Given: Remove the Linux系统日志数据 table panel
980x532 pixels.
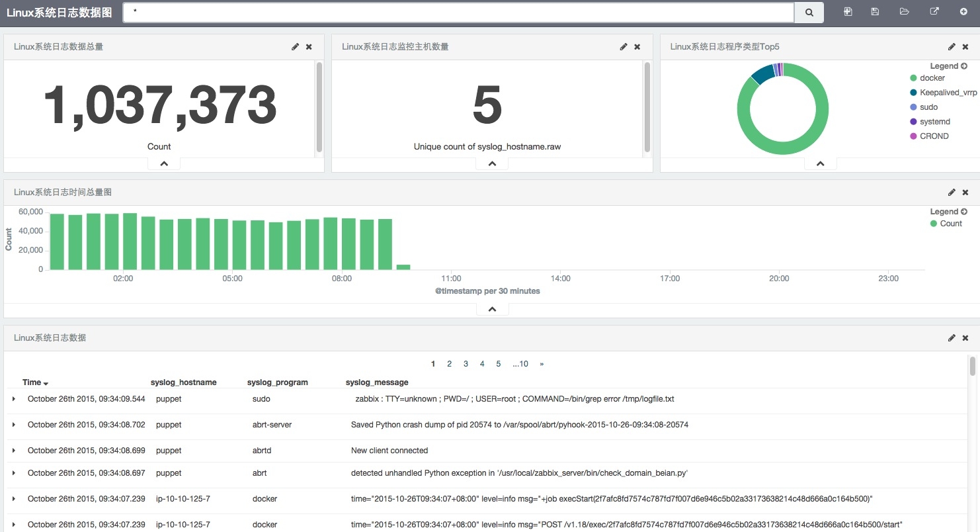Looking at the screenshot, I should point(965,338).
